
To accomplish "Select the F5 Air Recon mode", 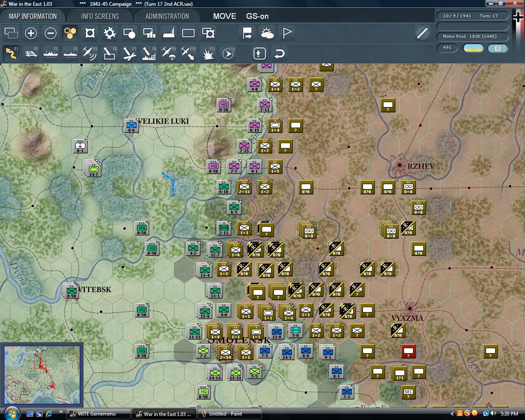I will [90, 53].
